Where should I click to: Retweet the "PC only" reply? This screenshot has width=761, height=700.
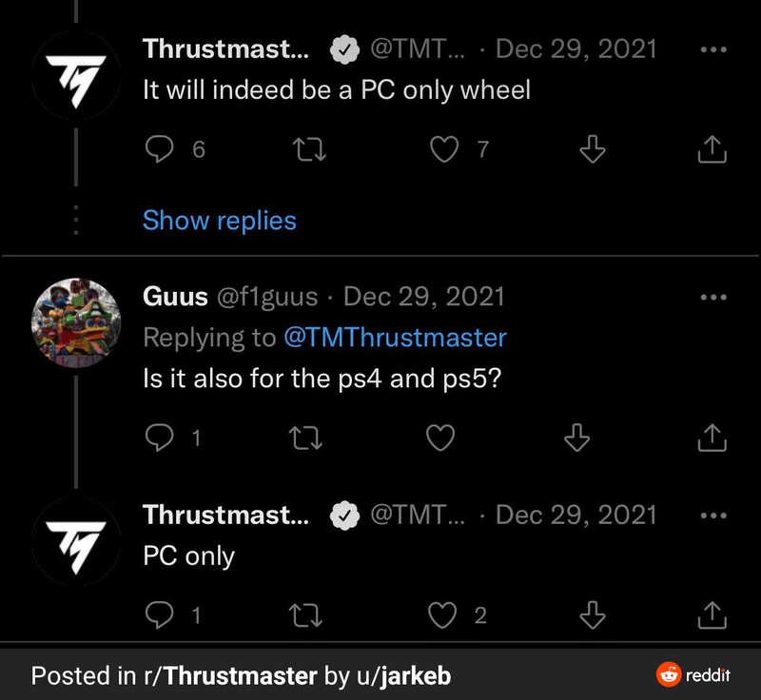tap(305, 615)
